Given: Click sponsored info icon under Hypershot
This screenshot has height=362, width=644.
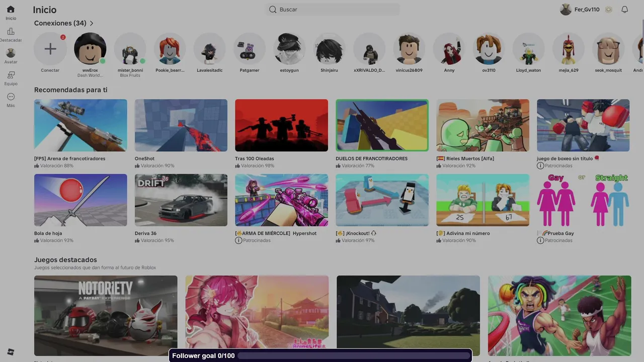Looking at the screenshot, I should (238, 240).
